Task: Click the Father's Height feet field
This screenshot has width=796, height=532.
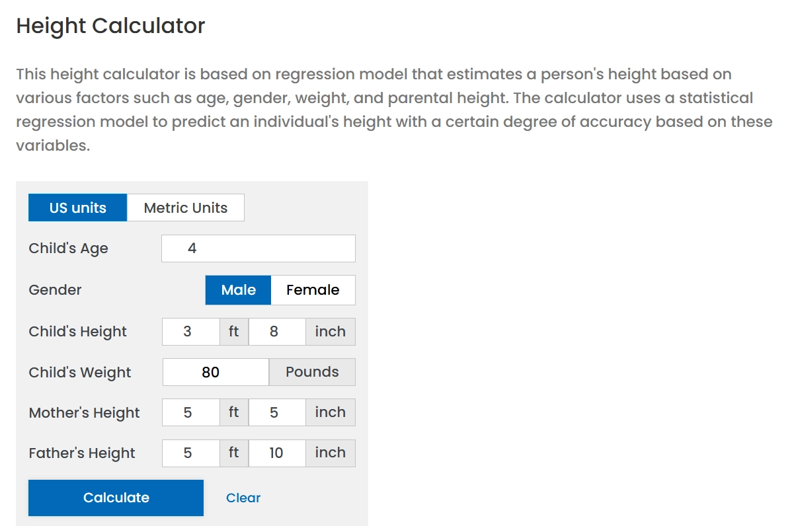Action: (x=190, y=453)
